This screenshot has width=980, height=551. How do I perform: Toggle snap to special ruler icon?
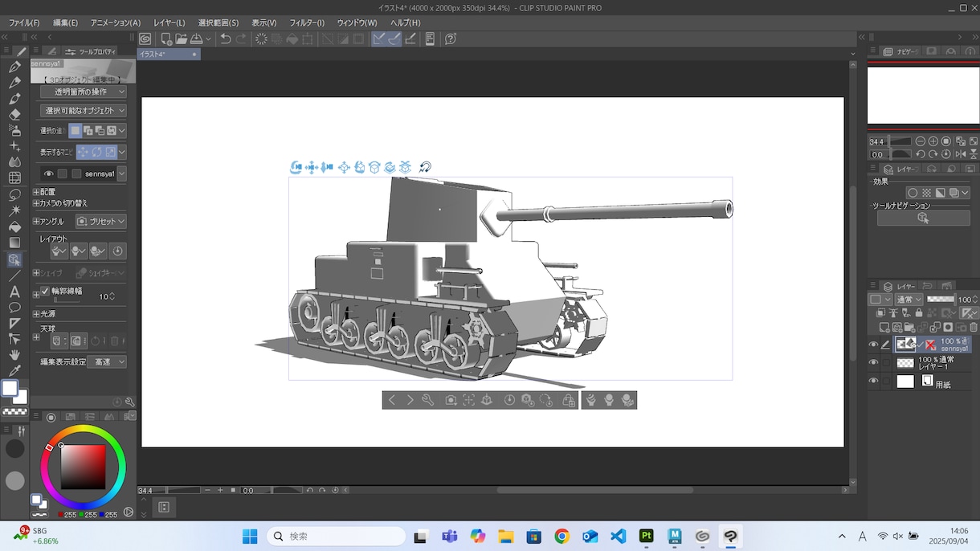click(394, 39)
